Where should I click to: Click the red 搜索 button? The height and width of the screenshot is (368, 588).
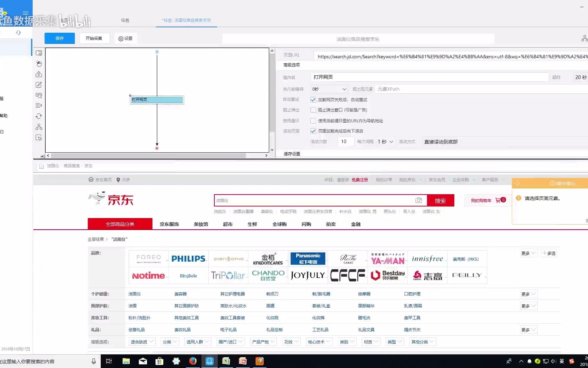tap(440, 201)
